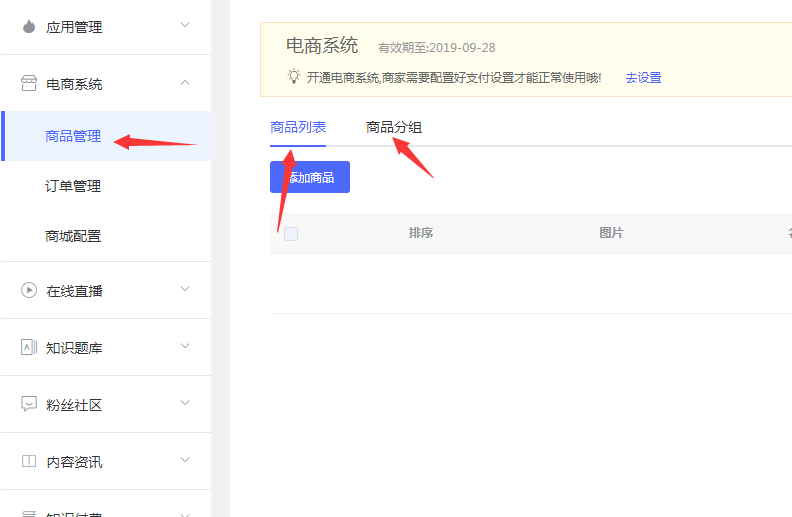
Task: Click the 有效期至:2019-09-28 text
Action: (437, 47)
